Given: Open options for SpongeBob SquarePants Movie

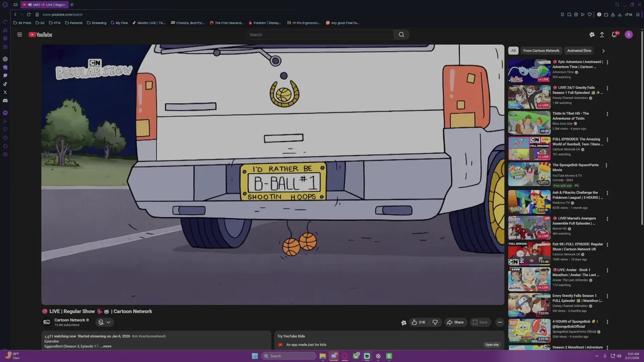Looking at the screenshot, I should coord(606,165).
